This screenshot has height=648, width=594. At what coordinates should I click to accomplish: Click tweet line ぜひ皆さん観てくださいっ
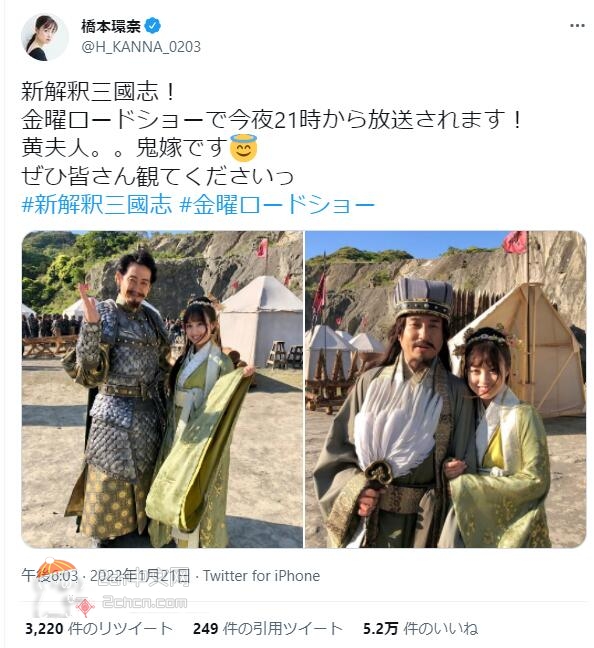157,176
